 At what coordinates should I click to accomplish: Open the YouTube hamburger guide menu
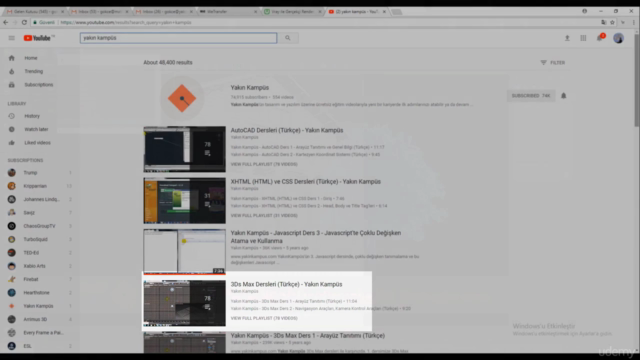pos(11,38)
